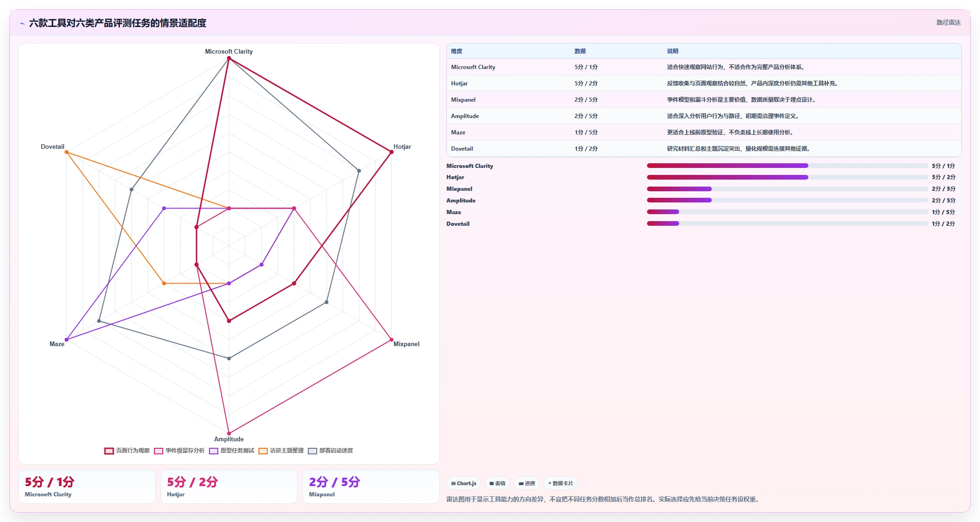Select the Maze cell in the table
The height and width of the screenshot is (522, 980).
coord(458,132)
